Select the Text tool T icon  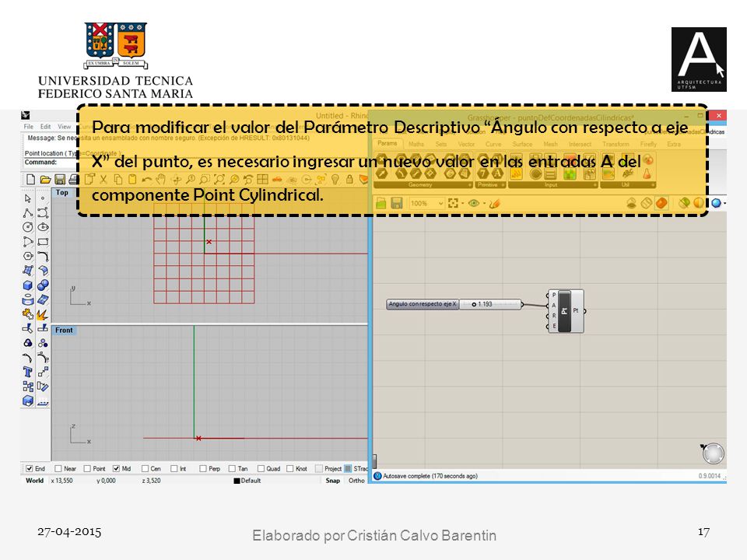28,372
